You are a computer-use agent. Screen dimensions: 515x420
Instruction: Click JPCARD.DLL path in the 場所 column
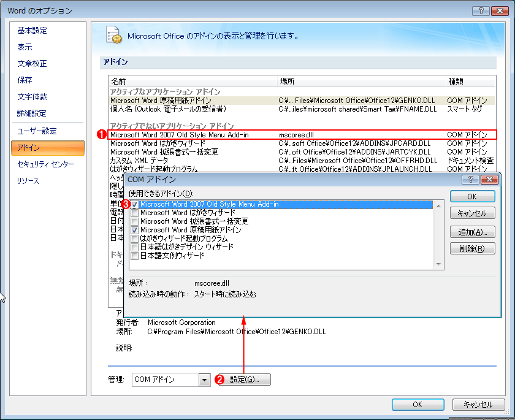354,143
